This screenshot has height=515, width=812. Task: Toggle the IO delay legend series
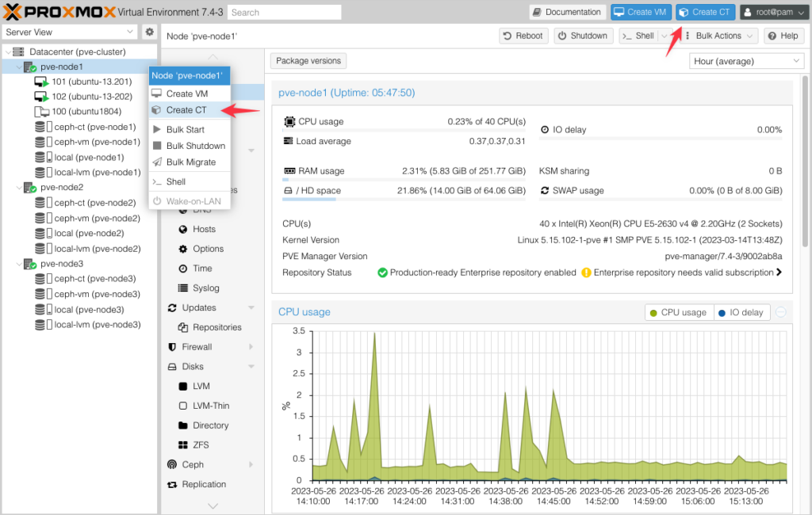(741, 313)
